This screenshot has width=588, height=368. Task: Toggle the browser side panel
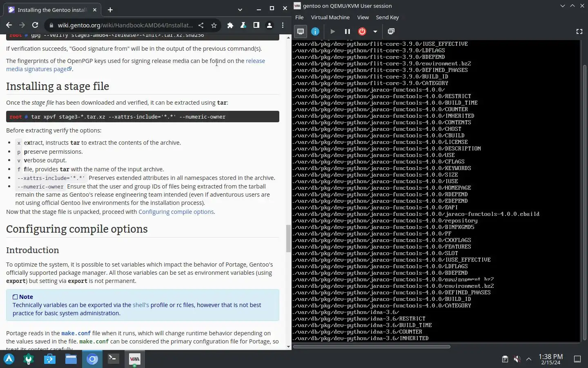tap(256, 25)
